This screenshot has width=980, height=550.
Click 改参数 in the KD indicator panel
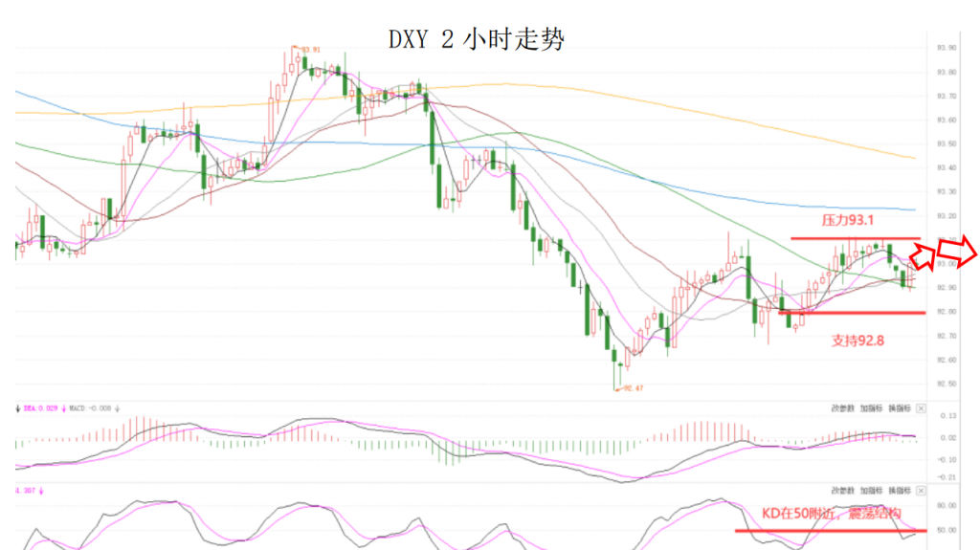(x=842, y=491)
